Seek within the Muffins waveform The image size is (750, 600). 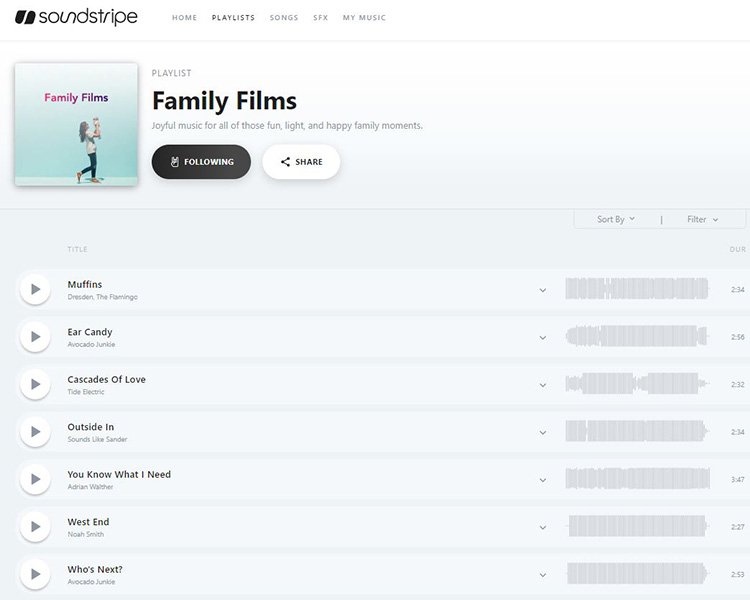click(x=637, y=289)
